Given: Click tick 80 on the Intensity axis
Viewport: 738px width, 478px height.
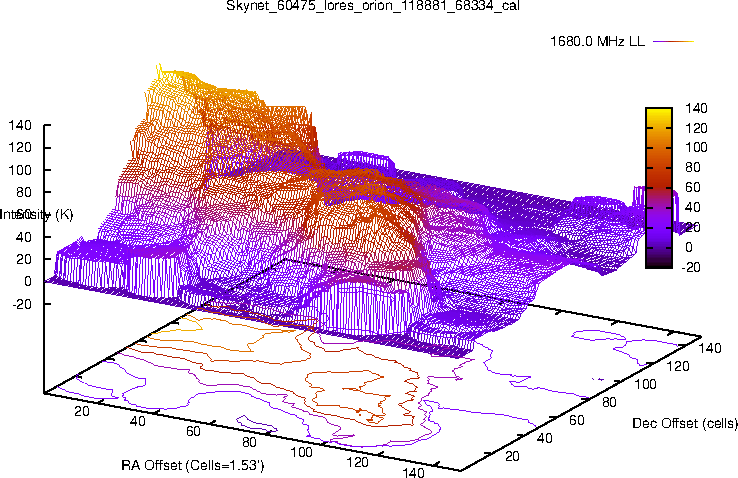Looking at the screenshot, I should pyautogui.click(x=24, y=192).
